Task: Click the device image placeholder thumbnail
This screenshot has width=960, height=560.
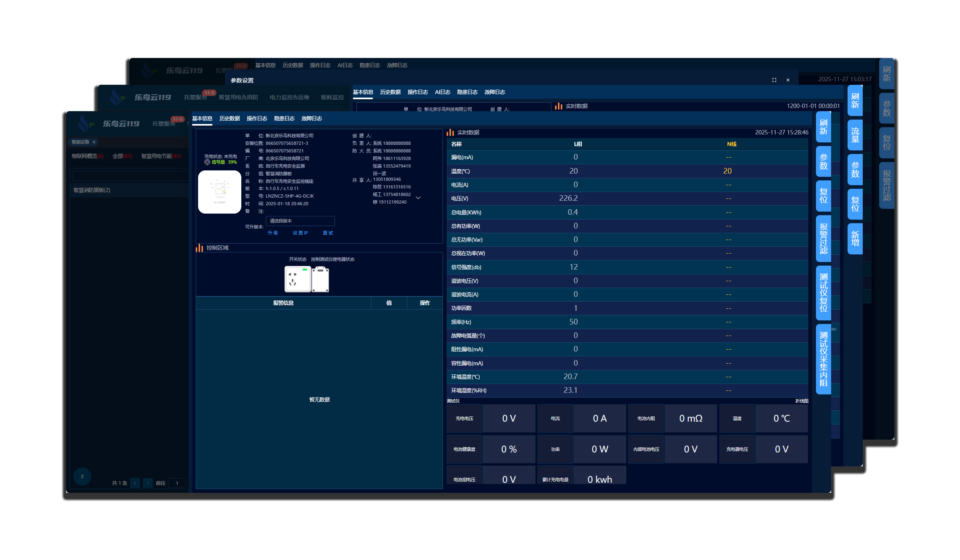Action: [x=219, y=192]
